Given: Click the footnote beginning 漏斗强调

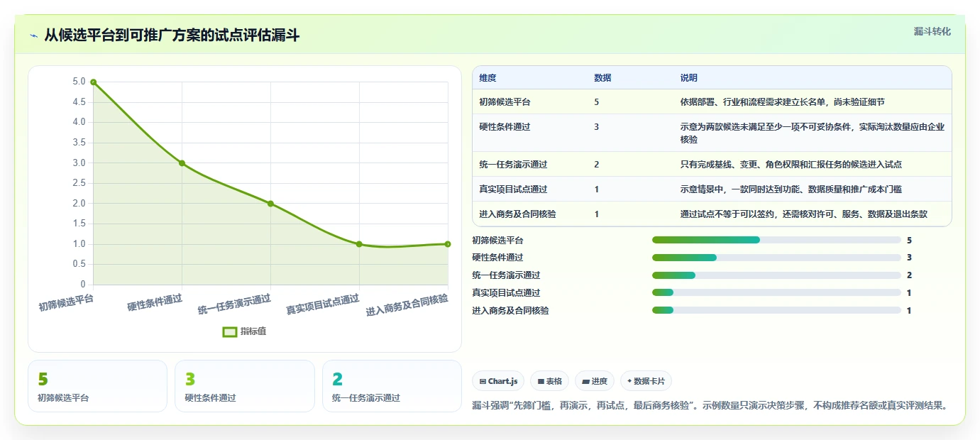Looking at the screenshot, I should (710, 406).
